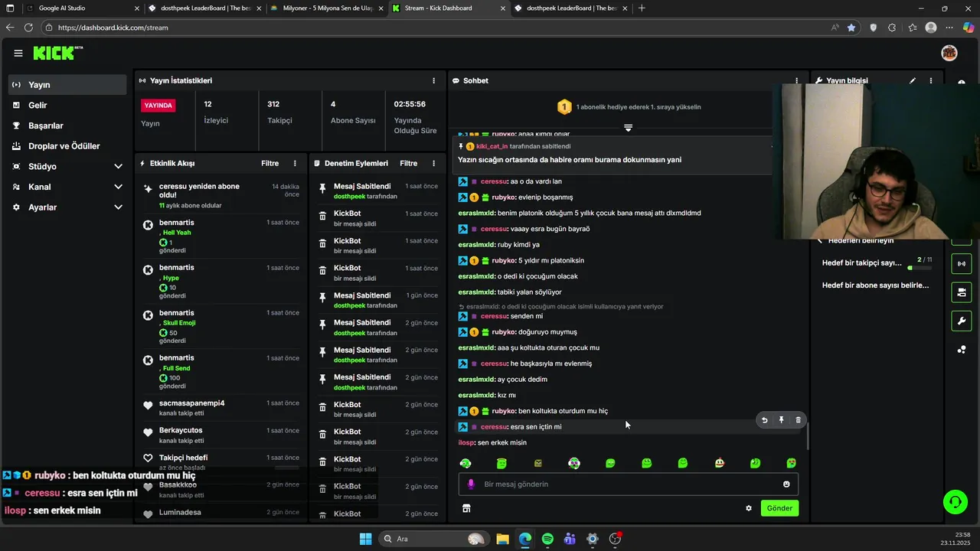The height and width of the screenshot is (551, 980).
Task: Open the Başarılar sidebar section
Action: click(67, 126)
